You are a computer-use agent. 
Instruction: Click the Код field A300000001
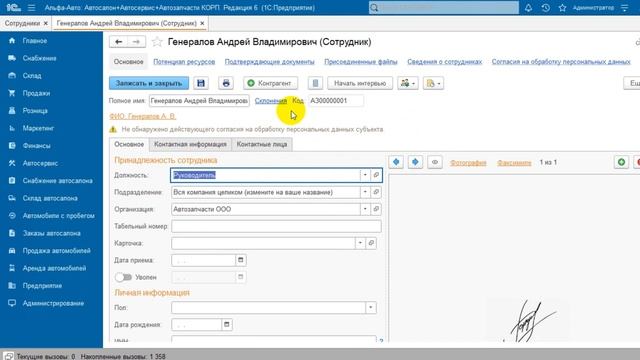pyautogui.click(x=336, y=100)
